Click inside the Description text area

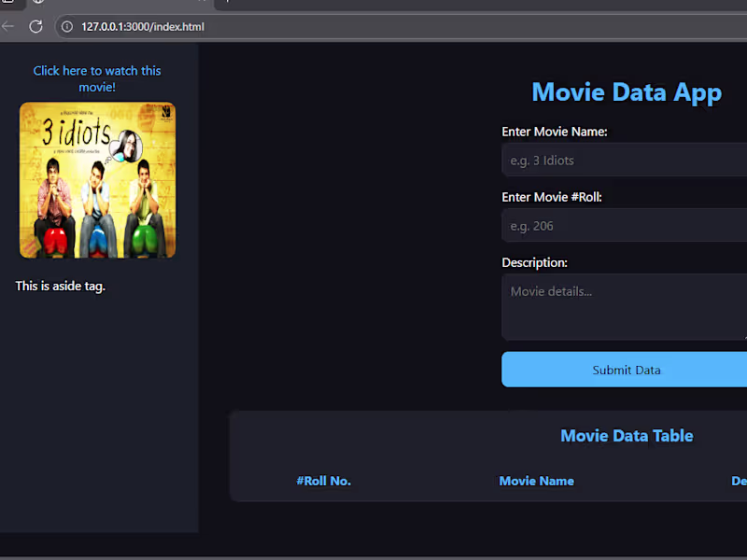click(626, 306)
